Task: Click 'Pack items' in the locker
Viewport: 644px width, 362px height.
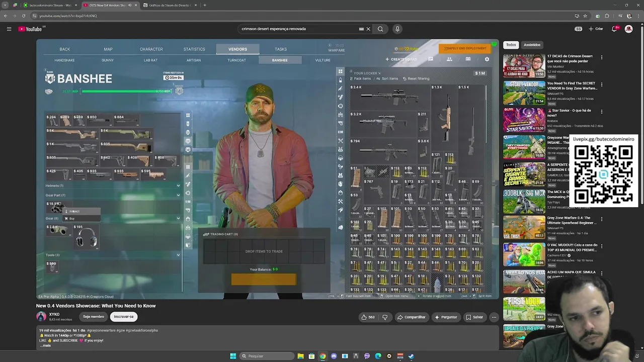Action: (x=360, y=78)
